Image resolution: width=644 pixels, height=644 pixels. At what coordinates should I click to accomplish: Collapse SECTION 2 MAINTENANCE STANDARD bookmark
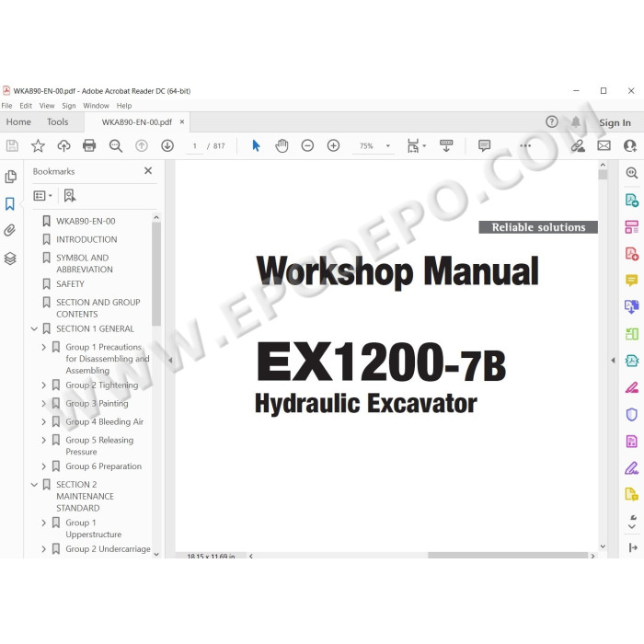[x=35, y=485]
